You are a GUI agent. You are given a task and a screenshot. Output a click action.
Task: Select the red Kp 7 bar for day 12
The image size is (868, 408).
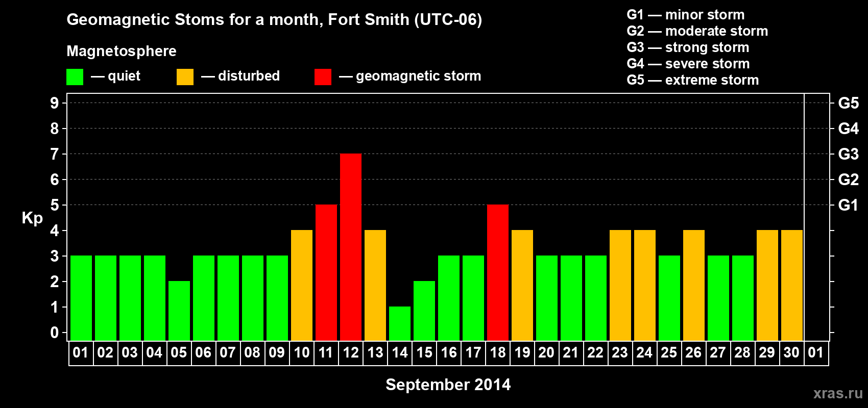tap(351, 247)
